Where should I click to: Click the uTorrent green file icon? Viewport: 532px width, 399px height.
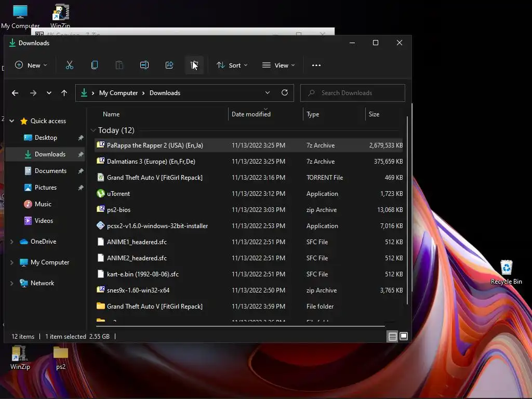100,193
